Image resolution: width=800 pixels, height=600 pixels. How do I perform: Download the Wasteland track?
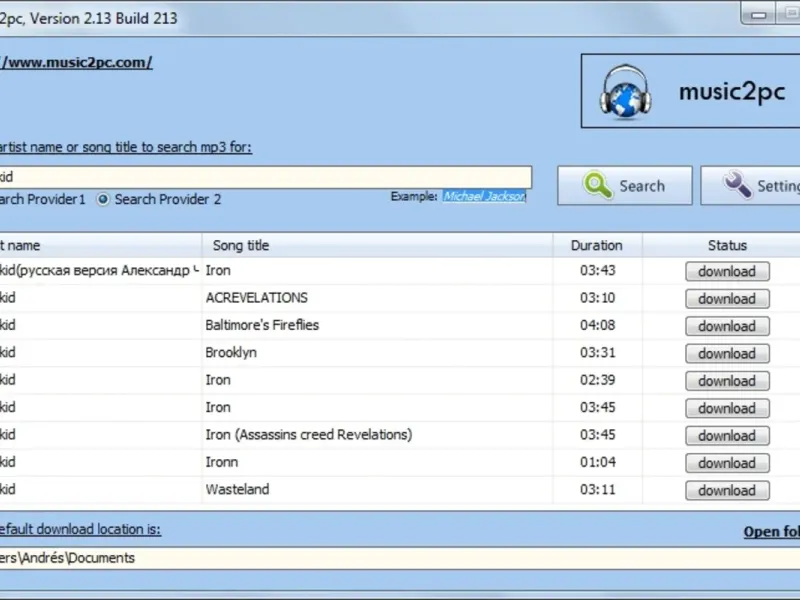tap(727, 491)
